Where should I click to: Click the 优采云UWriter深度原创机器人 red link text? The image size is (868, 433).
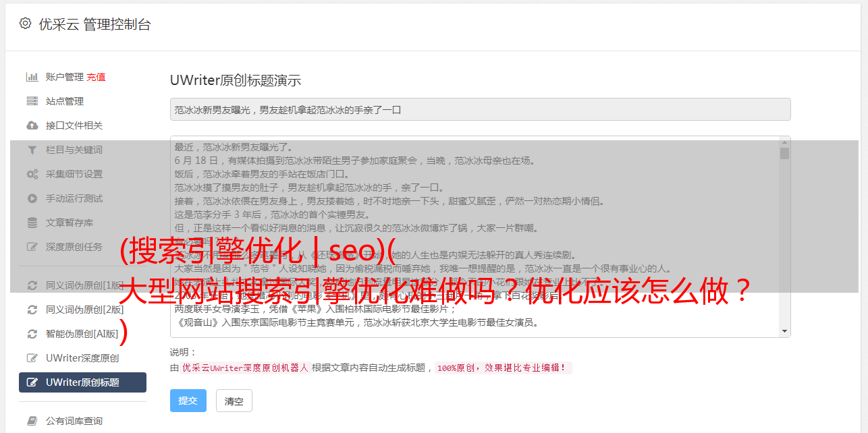pos(245,368)
